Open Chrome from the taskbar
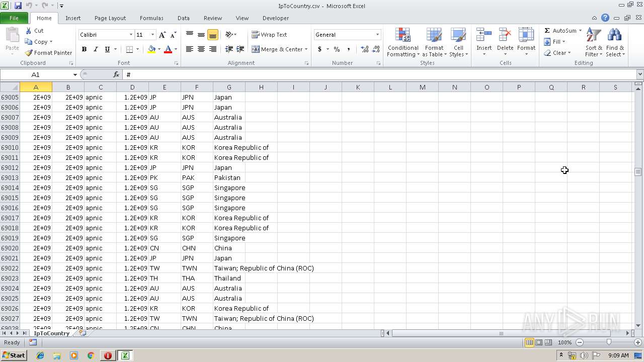Screen dimensions: 644x362 tap(91, 355)
